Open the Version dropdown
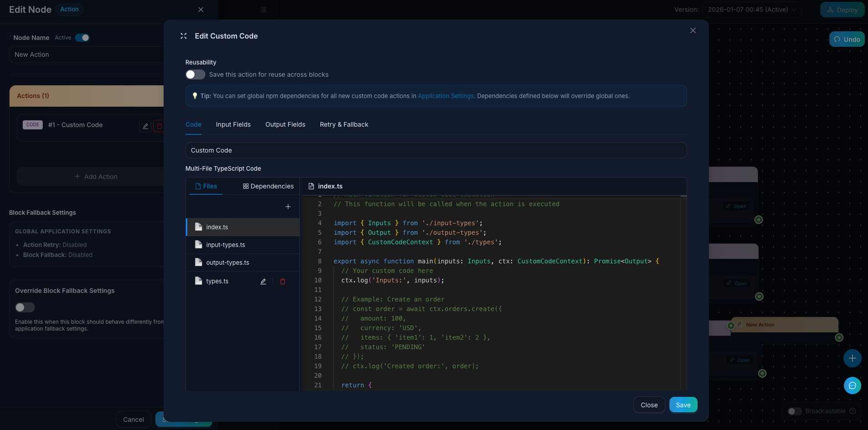The image size is (868, 430). (752, 9)
